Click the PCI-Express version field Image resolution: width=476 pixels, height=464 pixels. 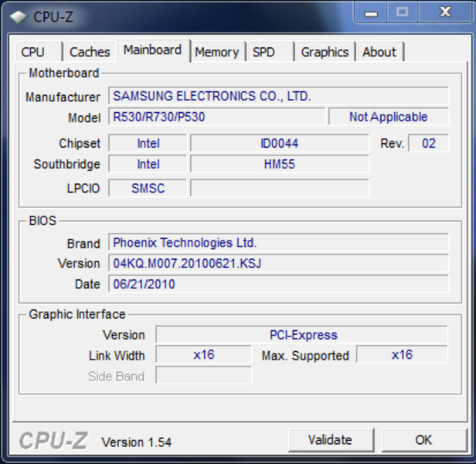[x=301, y=335]
